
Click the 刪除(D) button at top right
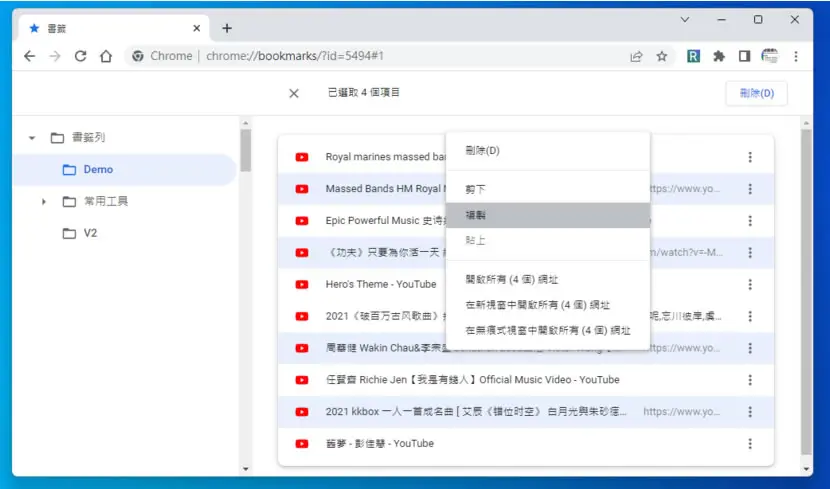(756, 94)
